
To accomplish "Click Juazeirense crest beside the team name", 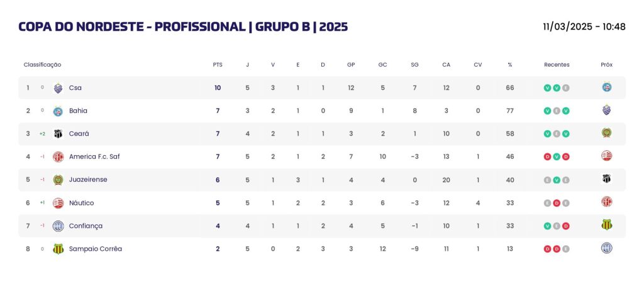I will (58, 180).
